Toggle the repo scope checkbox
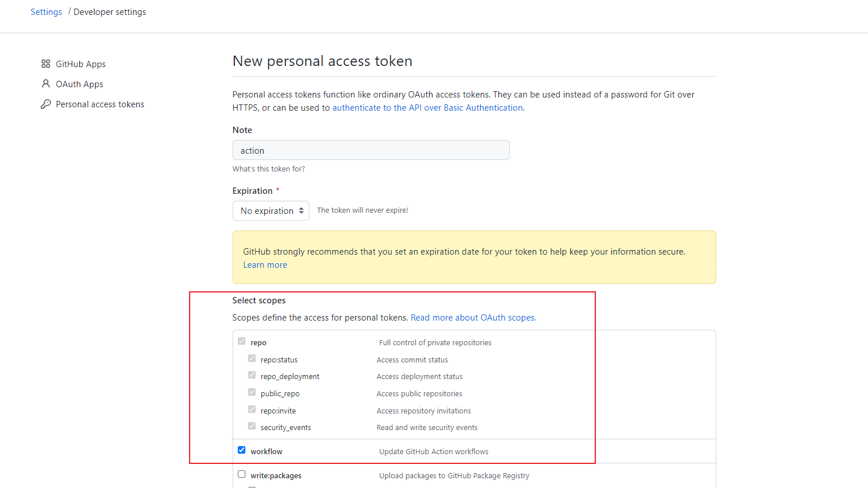Screen dimensions: 868x488 click(x=242, y=341)
